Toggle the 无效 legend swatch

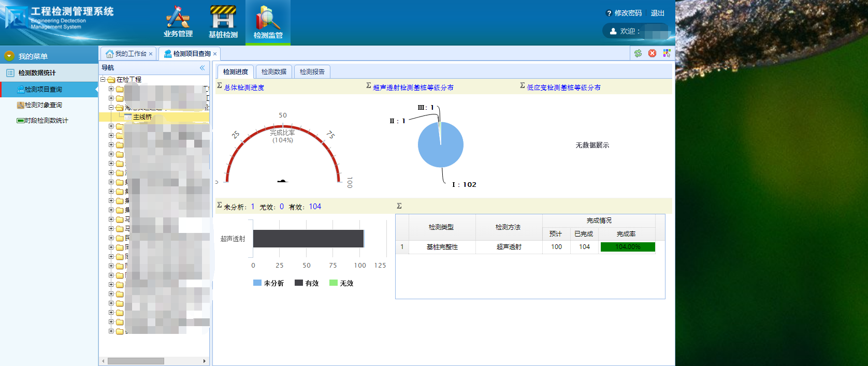tap(334, 283)
